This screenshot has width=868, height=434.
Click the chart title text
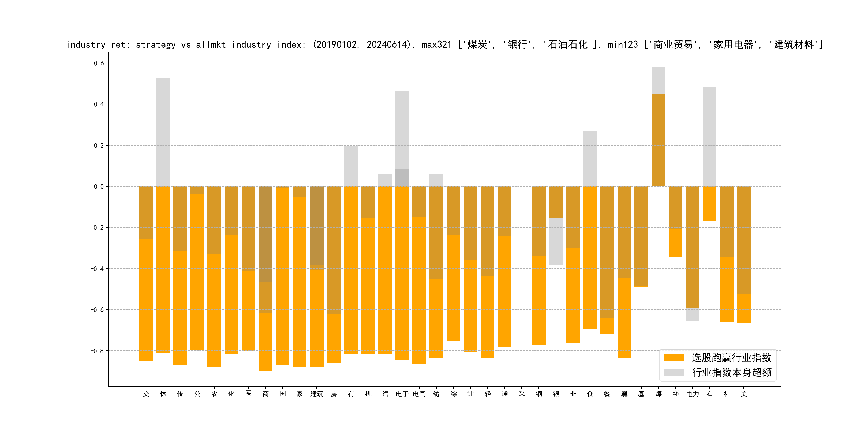444,44
